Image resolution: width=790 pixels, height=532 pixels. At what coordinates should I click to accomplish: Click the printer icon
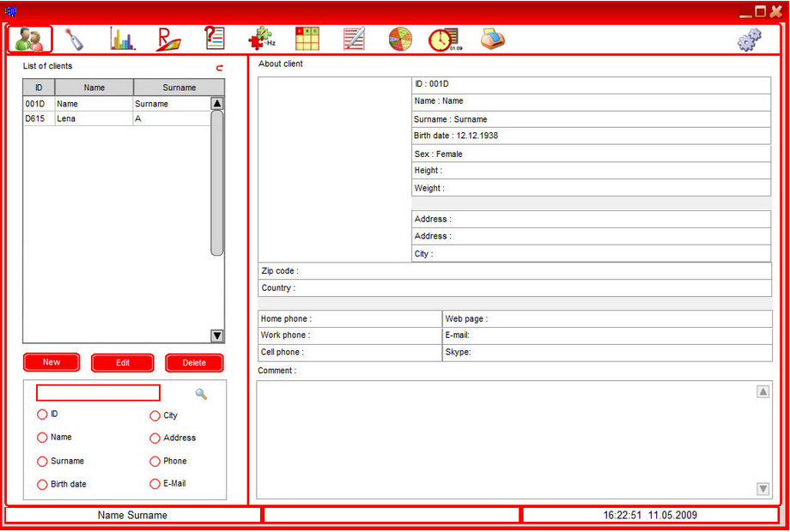pos(492,39)
